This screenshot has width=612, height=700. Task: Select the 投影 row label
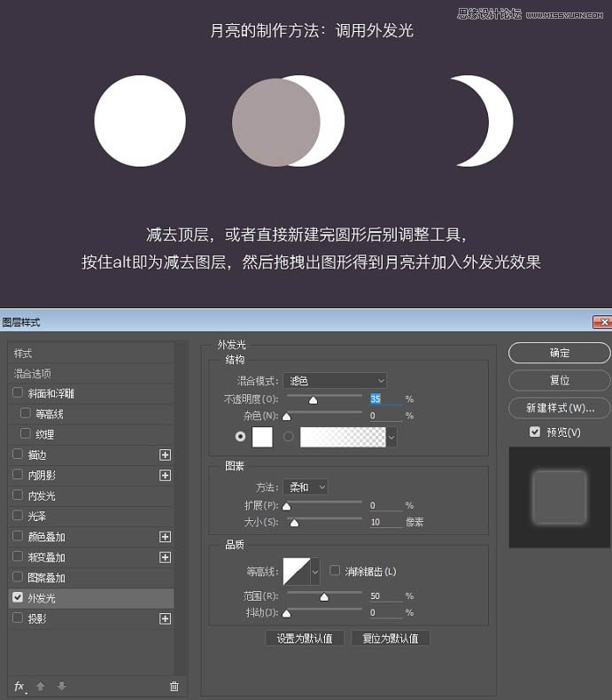pos(37,618)
